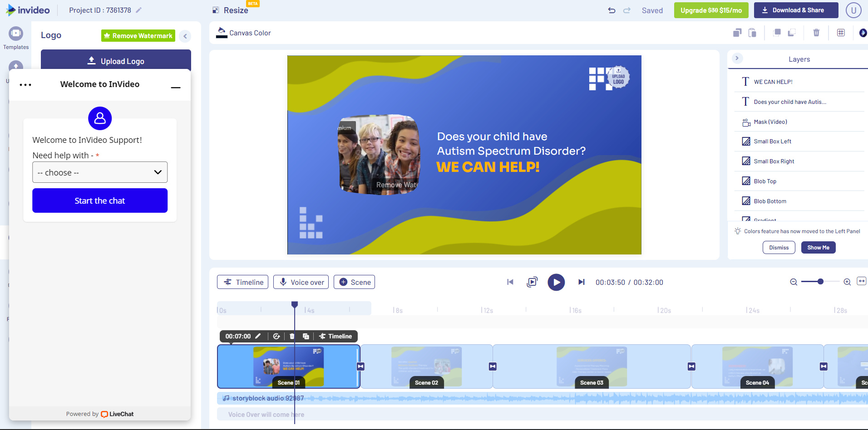Open the chat options three-dot menu
This screenshot has width=868, height=430.
pos(25,85)
